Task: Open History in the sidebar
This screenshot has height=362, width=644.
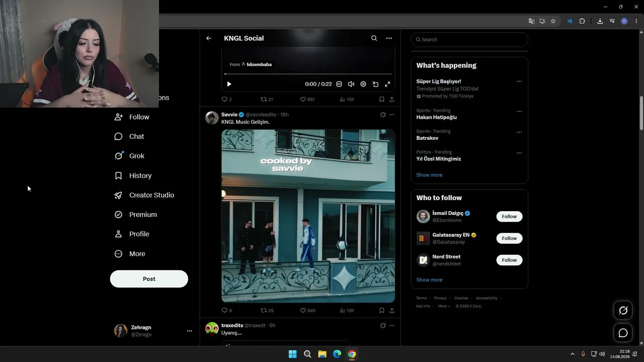Action: point(133,175)
